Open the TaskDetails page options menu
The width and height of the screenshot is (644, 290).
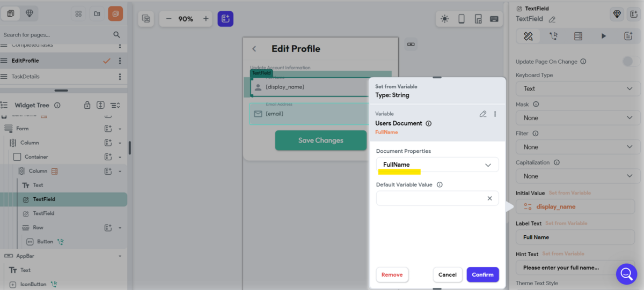click(x=120, y=77)
